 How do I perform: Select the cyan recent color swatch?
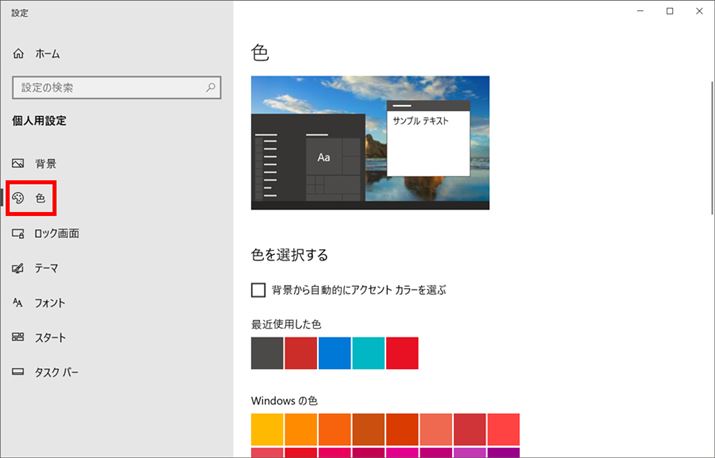pos(368,353)
